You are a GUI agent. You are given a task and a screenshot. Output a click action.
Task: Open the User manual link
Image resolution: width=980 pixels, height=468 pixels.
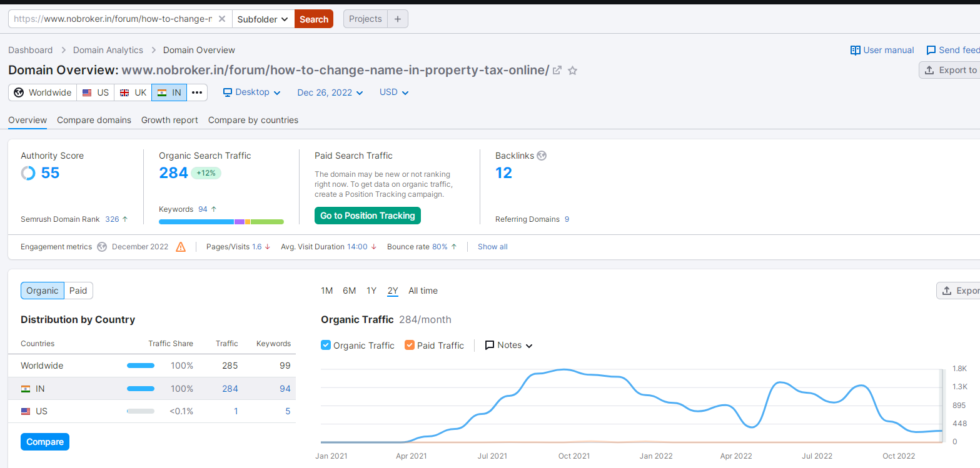click(x=889, y=50)
